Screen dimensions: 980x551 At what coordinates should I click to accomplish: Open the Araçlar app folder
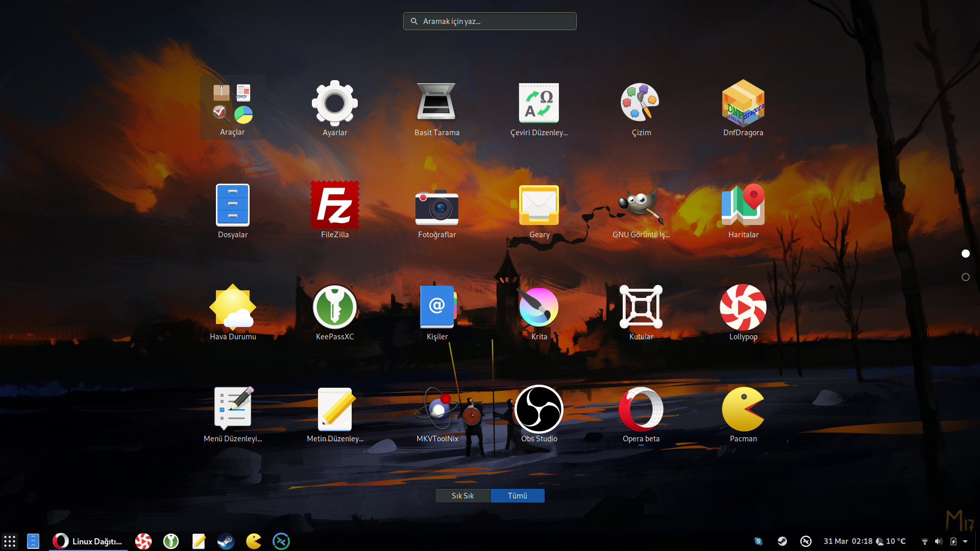point(232,108)
